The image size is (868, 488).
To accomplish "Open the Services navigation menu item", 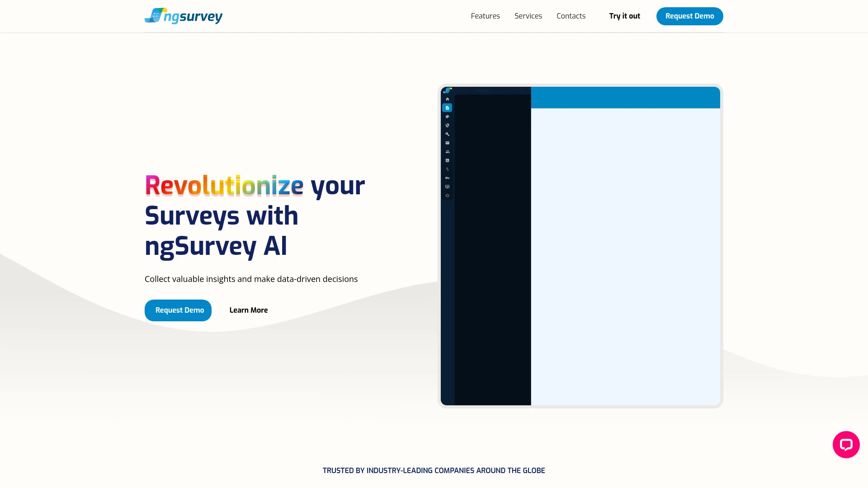I will 528,15.
